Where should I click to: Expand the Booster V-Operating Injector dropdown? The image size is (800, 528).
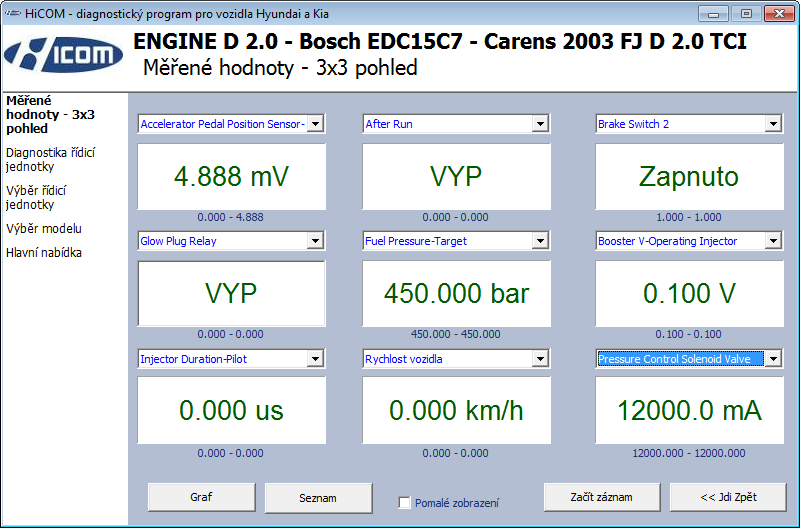pos(773,241)
